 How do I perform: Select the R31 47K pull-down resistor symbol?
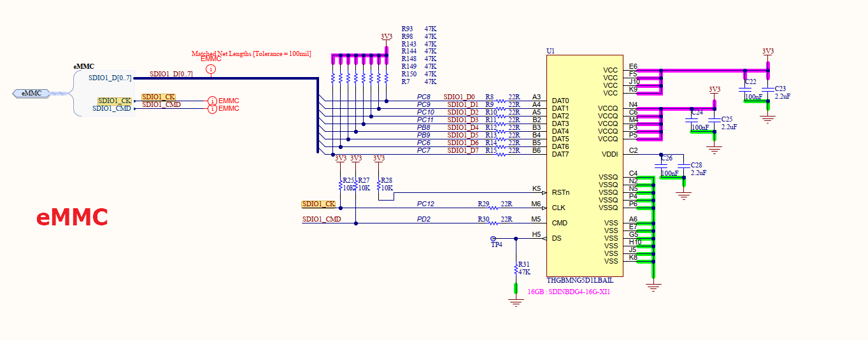pyautogui.click(x=516, y=269)
